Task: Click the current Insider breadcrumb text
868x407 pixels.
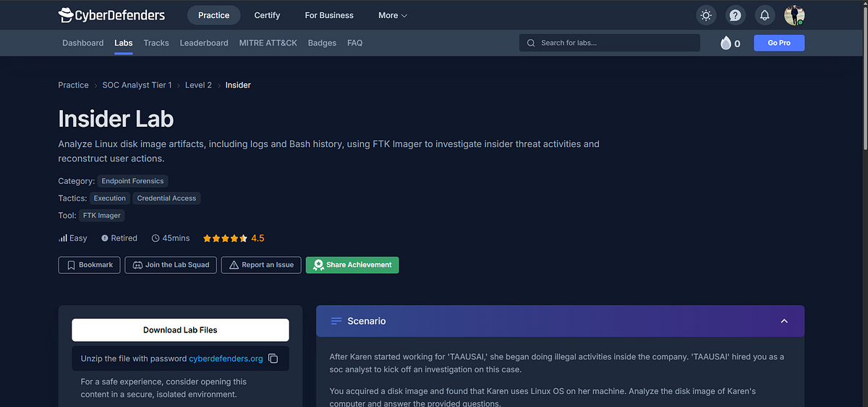Action: (x=238, y=85)
